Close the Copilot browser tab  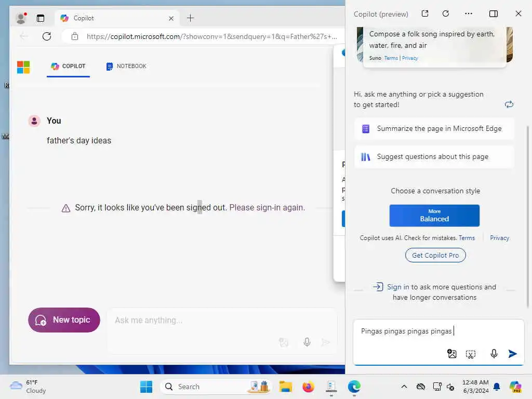pos(171,18)
